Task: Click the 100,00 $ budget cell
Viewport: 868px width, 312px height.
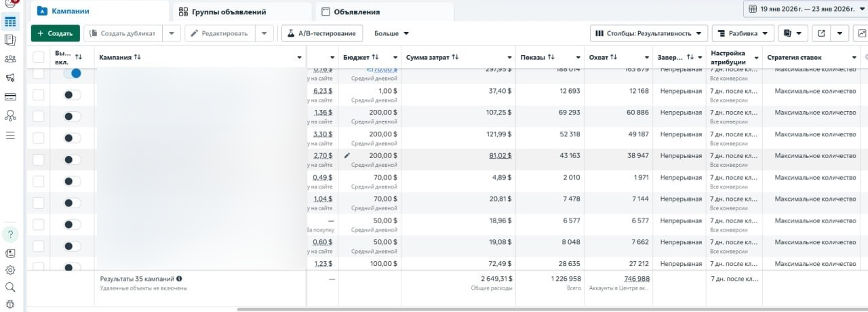Action: coord(370,263)
